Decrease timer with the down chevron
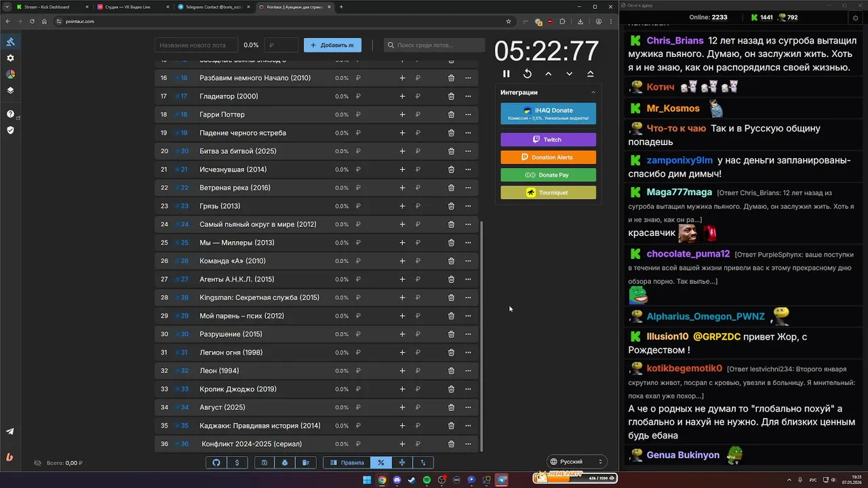 pos(570,74)
